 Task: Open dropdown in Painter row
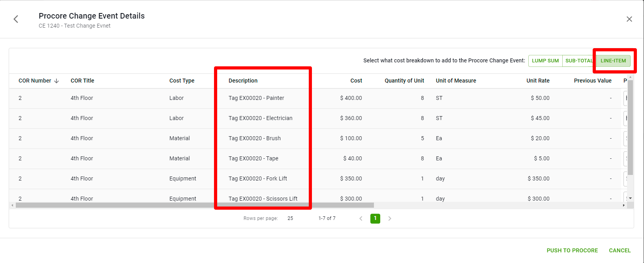pos(625,98)
